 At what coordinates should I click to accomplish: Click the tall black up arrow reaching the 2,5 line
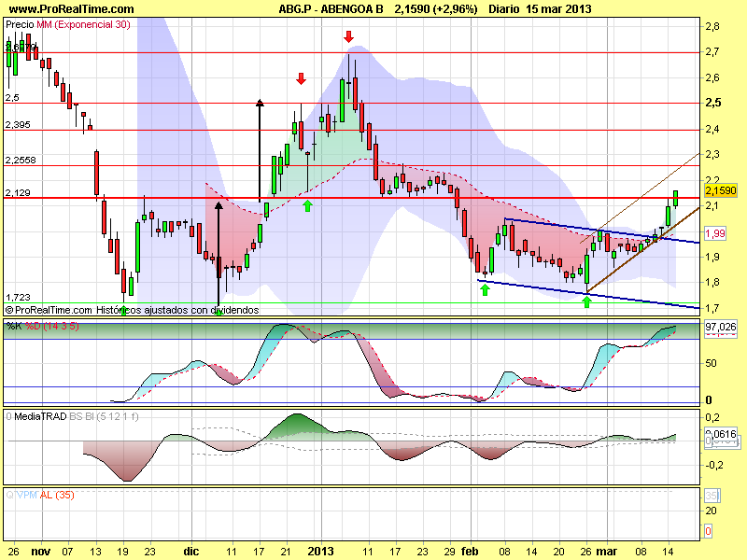point(260,150)
